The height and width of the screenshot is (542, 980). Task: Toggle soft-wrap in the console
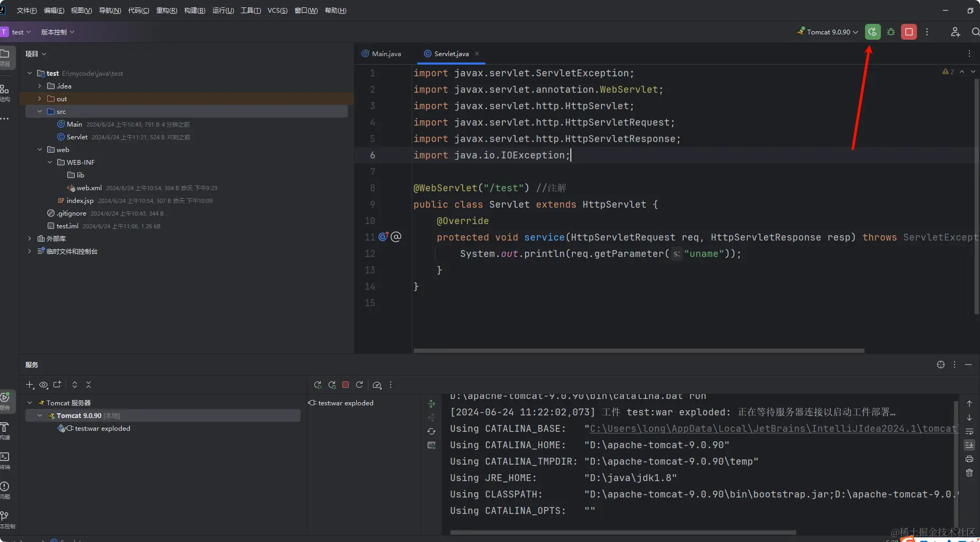(x=969, y=431)
